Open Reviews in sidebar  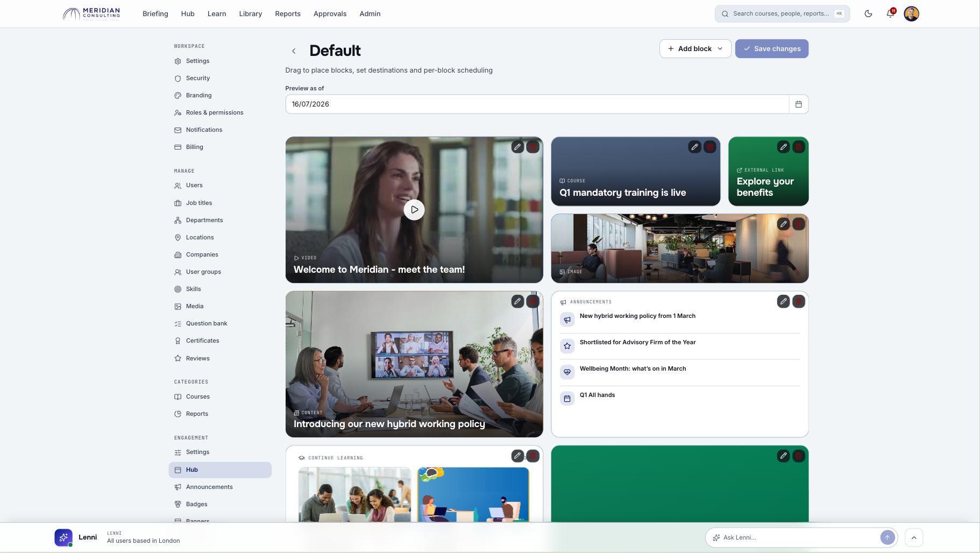pos(220,359)
